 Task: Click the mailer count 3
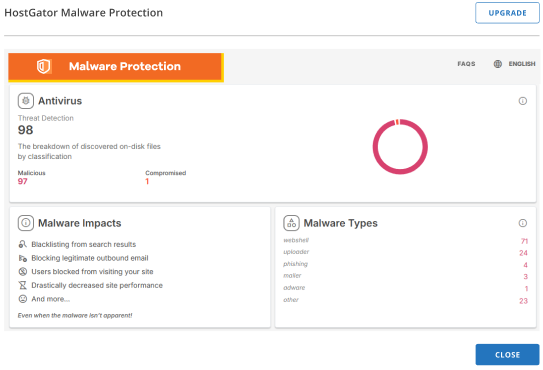coord(525,277)
